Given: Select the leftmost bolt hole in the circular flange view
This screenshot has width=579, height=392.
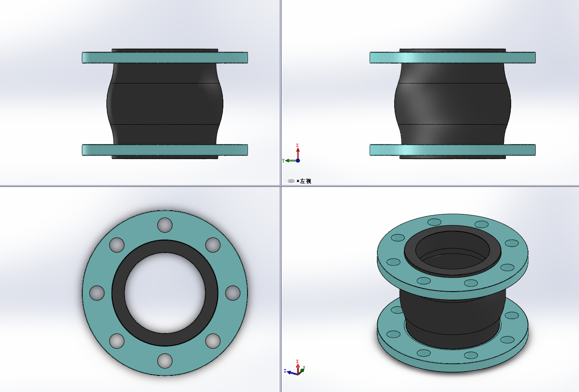Looking at the screenshot, I should (97, 293).
